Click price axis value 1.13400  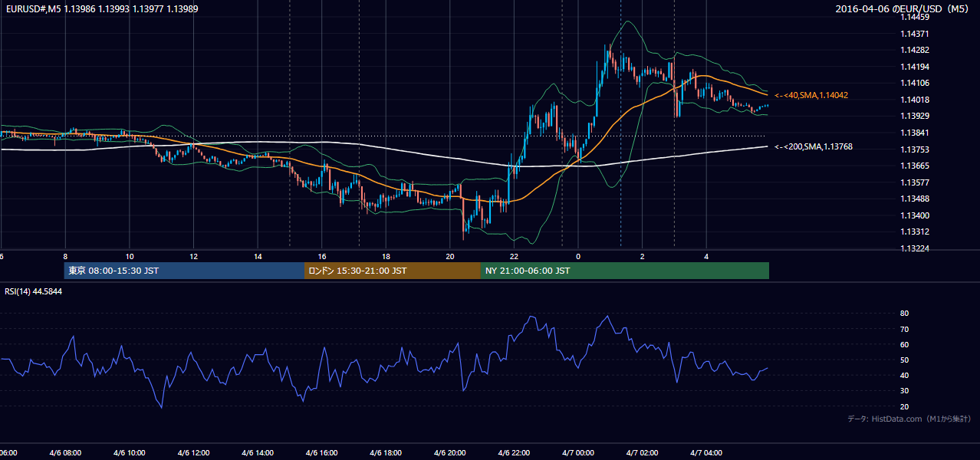[914, 215]
